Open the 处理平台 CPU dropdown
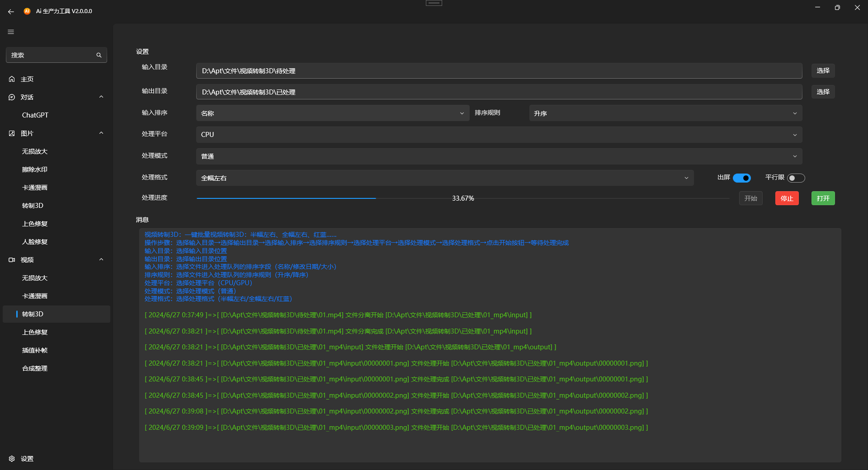868x470 pixels. (x=499, y=135)
